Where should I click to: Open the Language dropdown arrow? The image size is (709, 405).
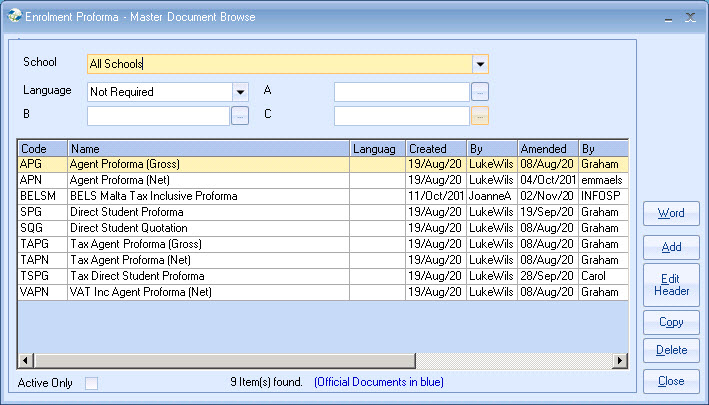click(x=240, y=92)
